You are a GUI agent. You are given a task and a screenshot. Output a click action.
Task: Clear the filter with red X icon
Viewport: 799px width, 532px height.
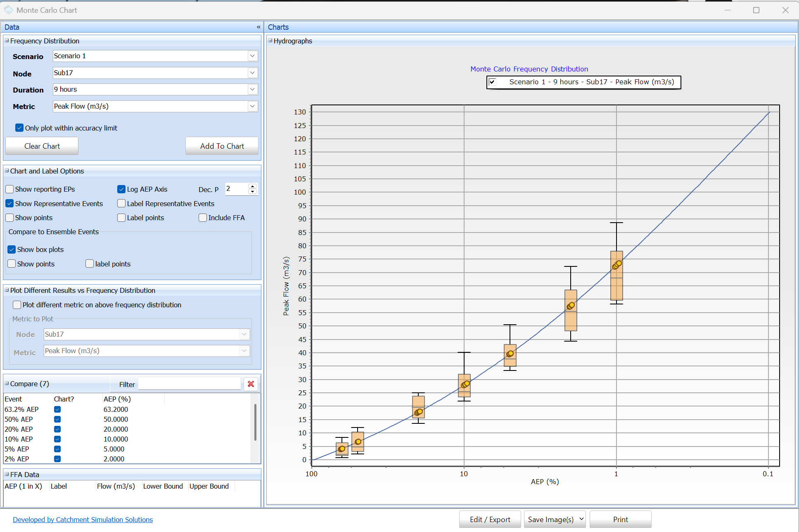251,384
